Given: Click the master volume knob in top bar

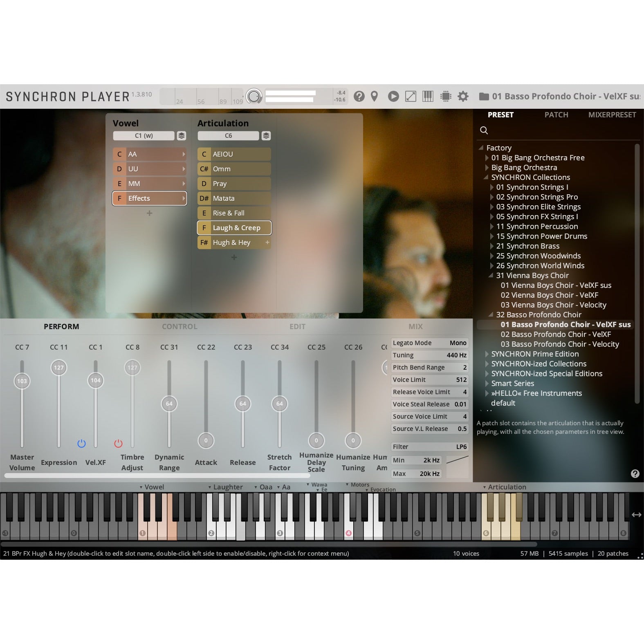Looking at the screenshot, I should click(254, 96).
